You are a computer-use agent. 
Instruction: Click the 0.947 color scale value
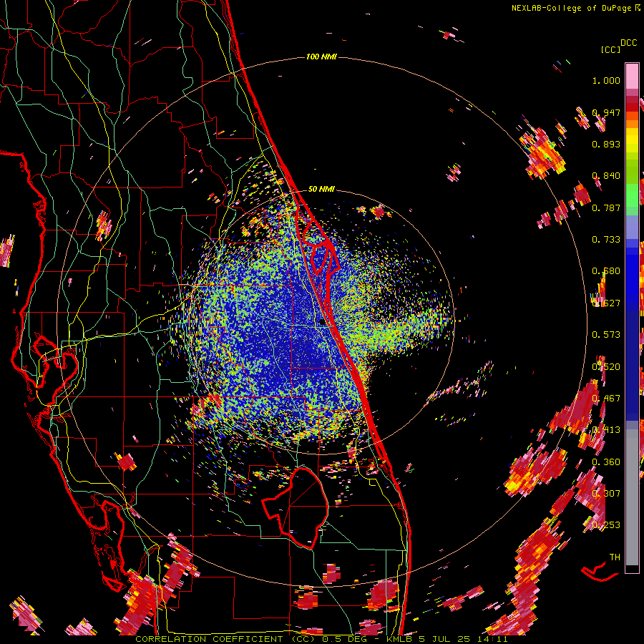pos(606,112)
